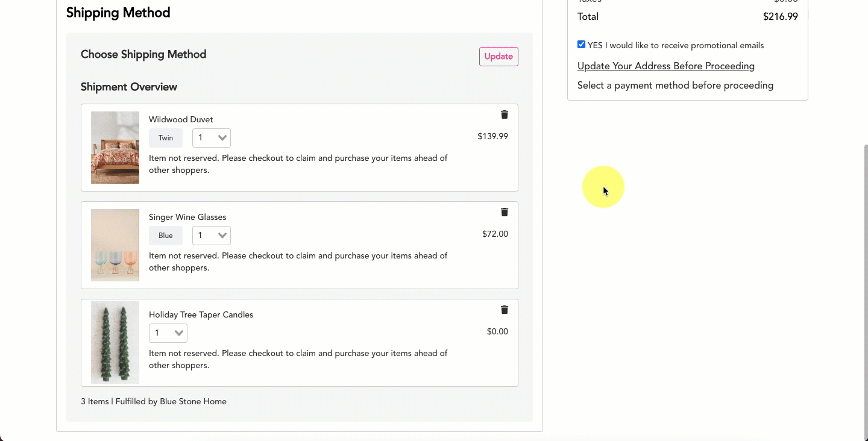
Task: Change Singer Wine Glasses quantity selector
Action: (211, 235)
